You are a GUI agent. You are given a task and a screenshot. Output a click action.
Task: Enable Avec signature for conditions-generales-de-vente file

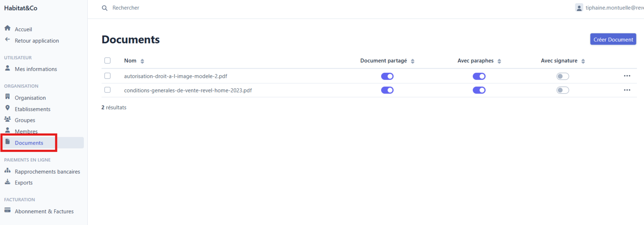point(563,90)
